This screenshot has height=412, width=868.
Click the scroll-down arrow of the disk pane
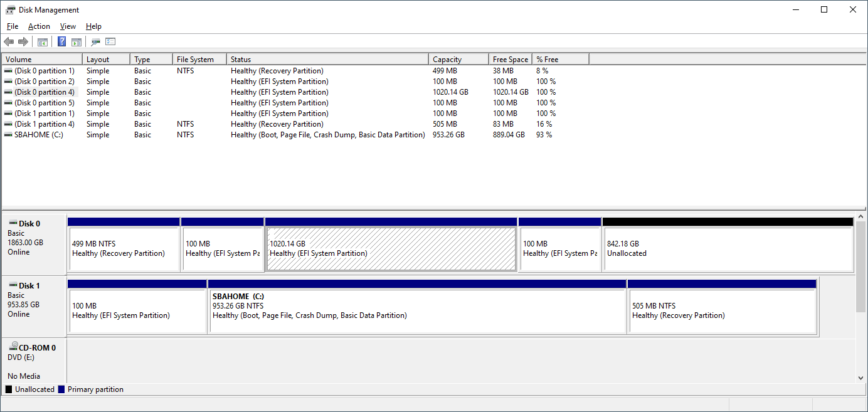[x=860, y=378]
